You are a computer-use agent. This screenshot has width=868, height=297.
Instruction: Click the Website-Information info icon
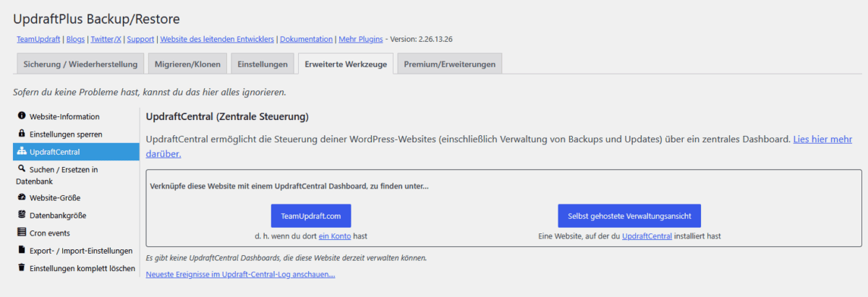tap(22, 116)
